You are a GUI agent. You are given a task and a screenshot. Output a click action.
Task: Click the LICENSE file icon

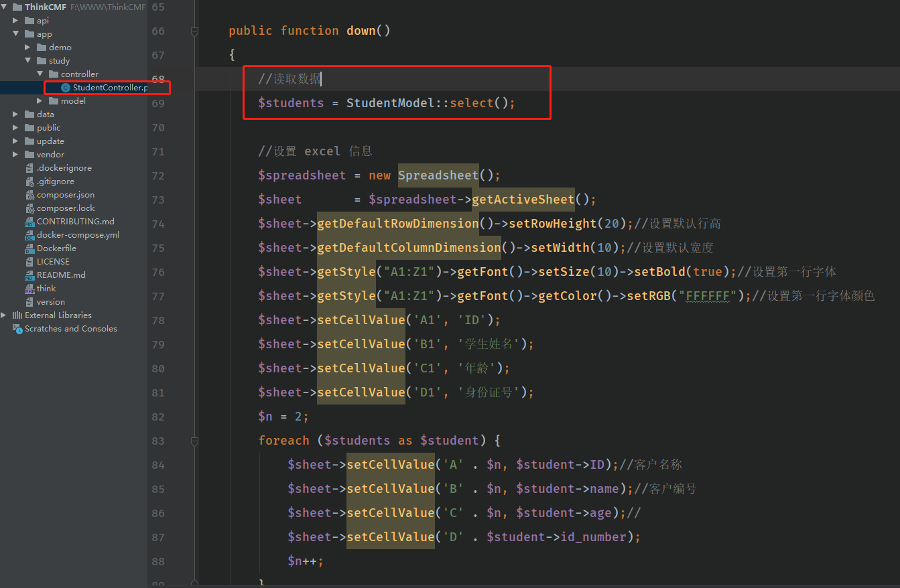pos(29,262)
